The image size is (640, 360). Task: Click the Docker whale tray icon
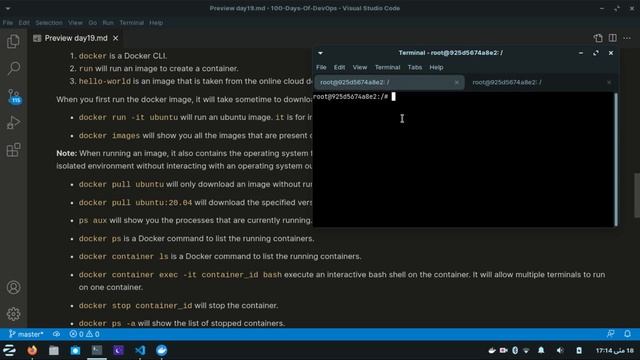492,350
